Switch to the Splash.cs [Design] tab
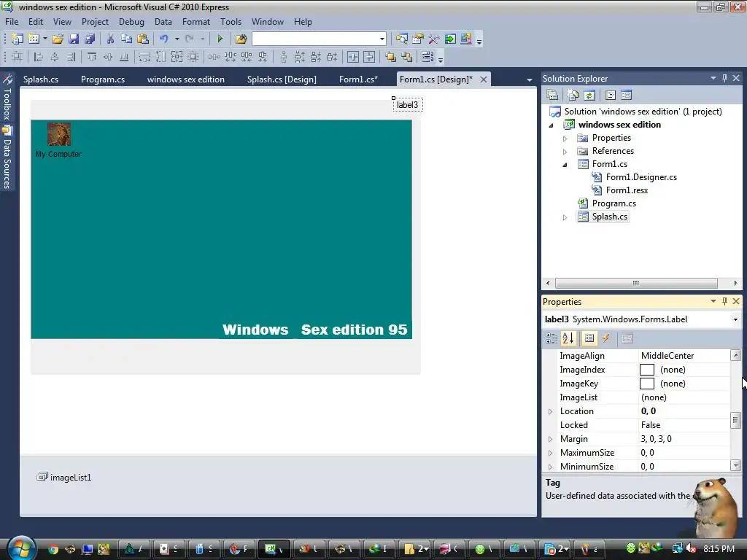 (282, 79)
